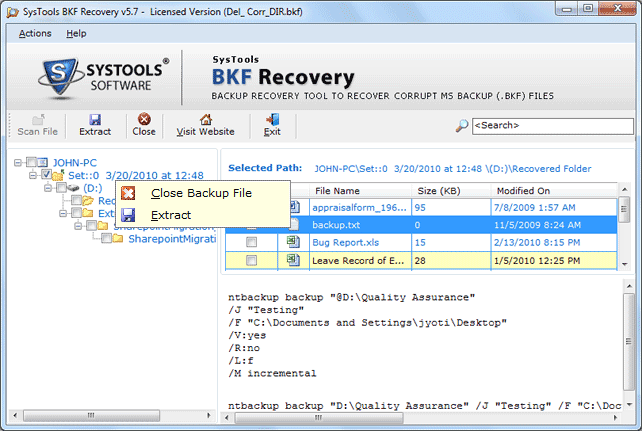The height and width of the screenshot is (431, 642).
Task: Toggle the (D:) drive checkbox
Action: point(61,187)
